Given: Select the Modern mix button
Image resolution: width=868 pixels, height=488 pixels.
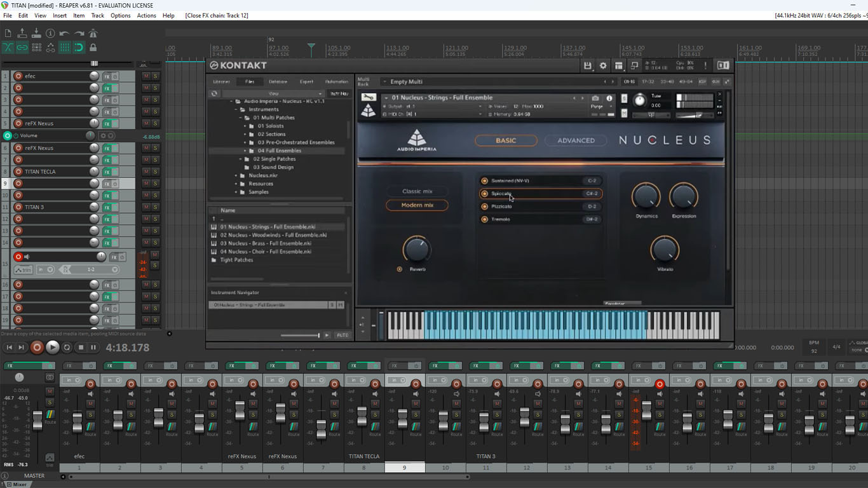Looking at the screenshot, I should 417,205.
